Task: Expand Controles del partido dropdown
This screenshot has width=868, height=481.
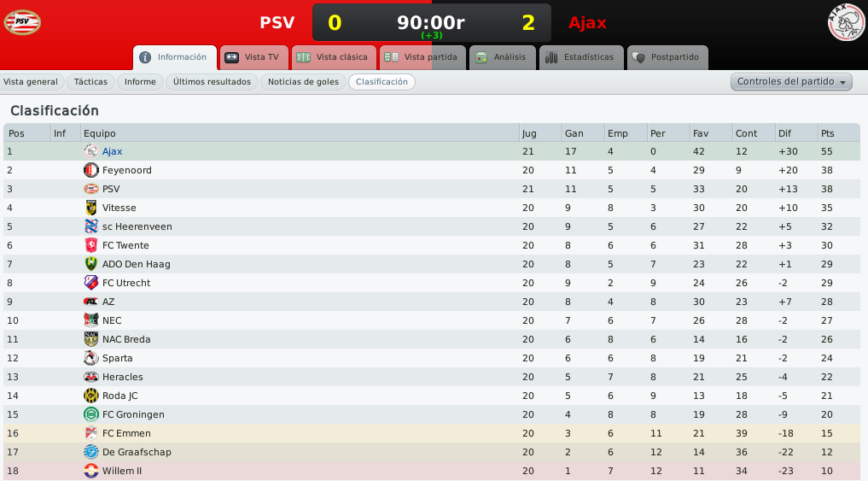Action: pos(791,81)
